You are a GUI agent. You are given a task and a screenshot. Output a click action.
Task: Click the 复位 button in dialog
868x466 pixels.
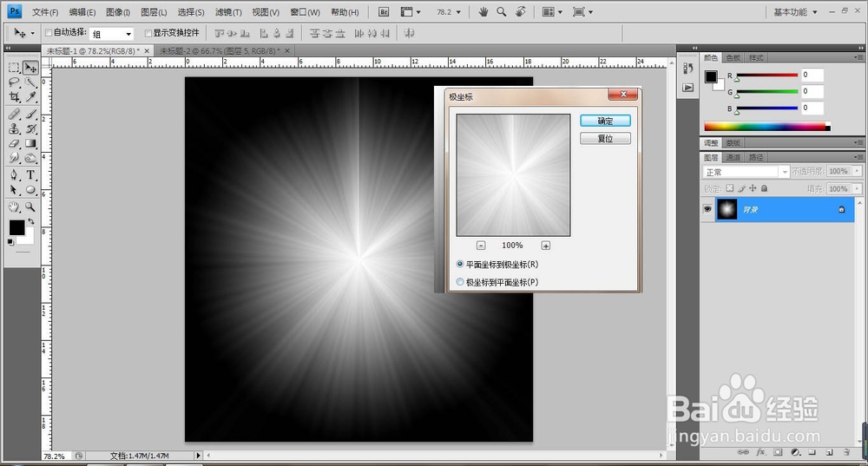point(605,138)
